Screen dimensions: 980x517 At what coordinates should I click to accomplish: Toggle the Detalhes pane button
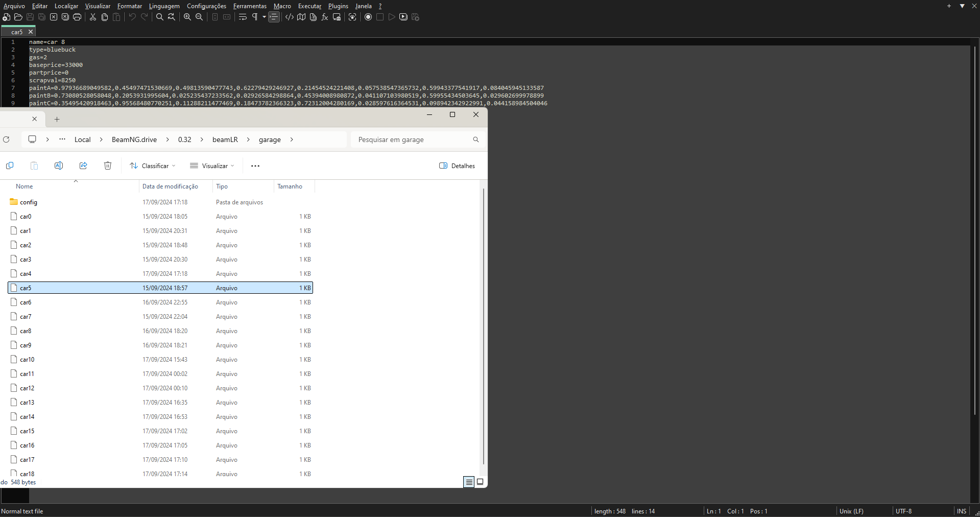pos(457,166)
